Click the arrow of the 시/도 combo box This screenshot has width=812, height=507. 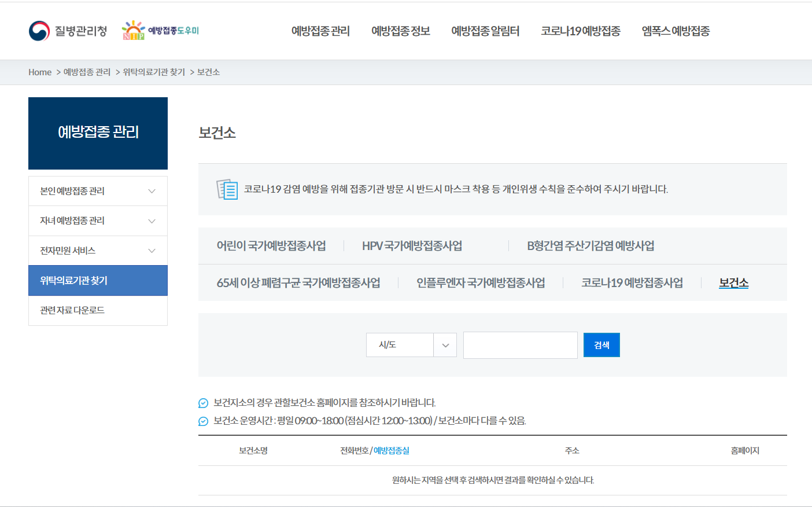tap(445, 345)
